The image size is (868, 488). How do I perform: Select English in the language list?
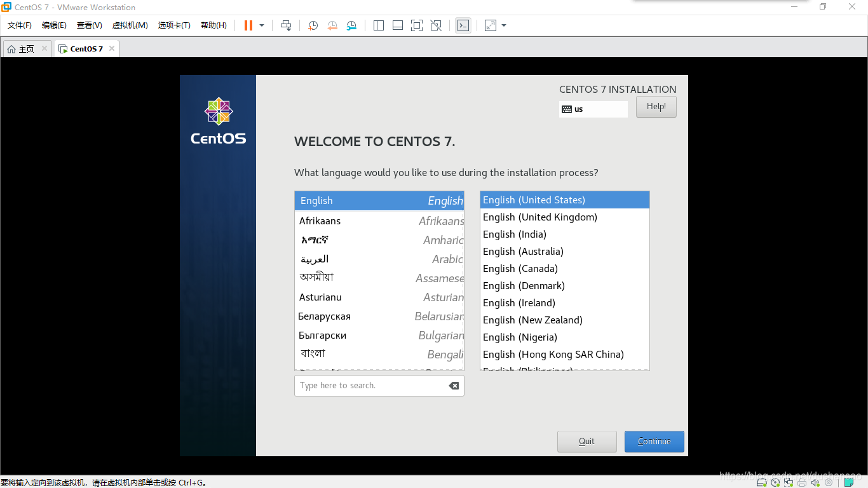379,201
